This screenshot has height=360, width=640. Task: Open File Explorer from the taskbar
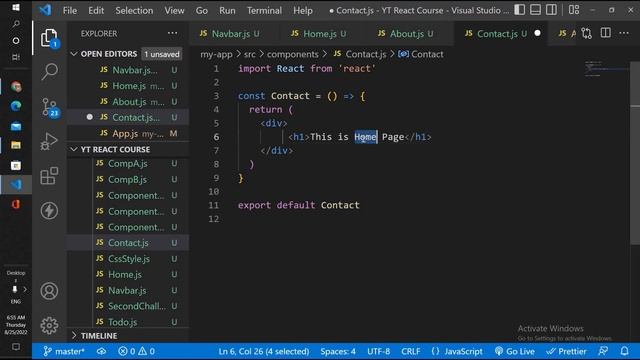(16, 145)
